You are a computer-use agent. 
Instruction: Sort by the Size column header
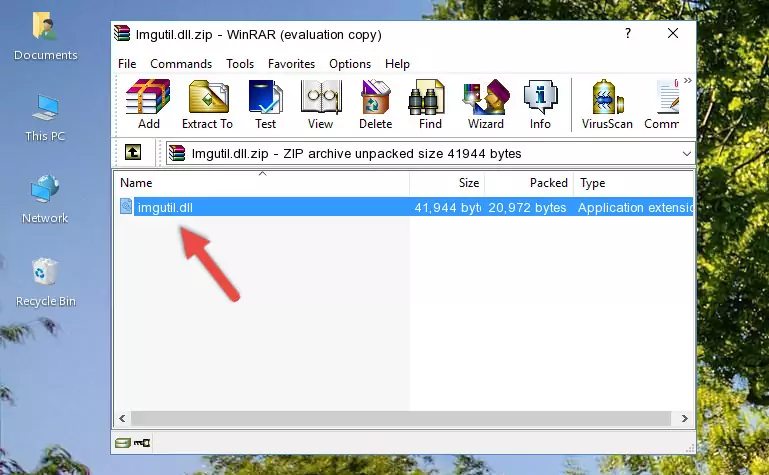click(x=447, y=183)
